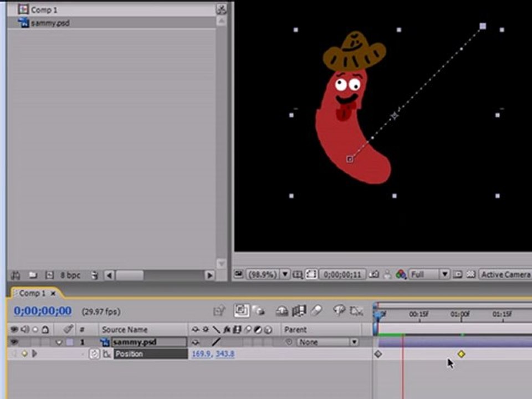Click the Solo column header circle icon
This screenshot has width=532, height=399.
point(35,330)
